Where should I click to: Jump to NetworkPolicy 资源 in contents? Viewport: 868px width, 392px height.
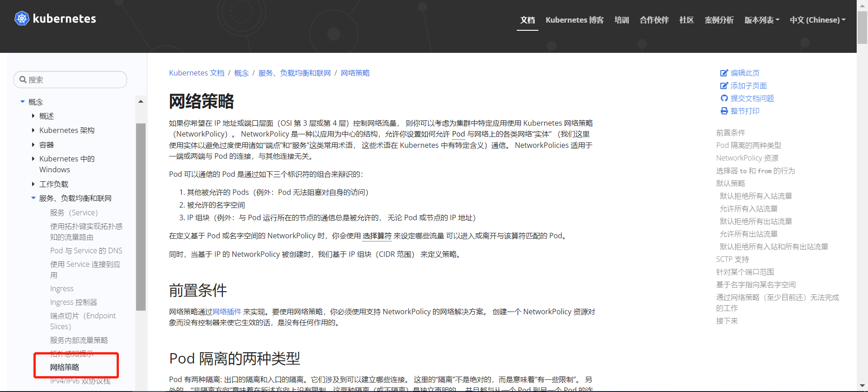tap(747, 158)
